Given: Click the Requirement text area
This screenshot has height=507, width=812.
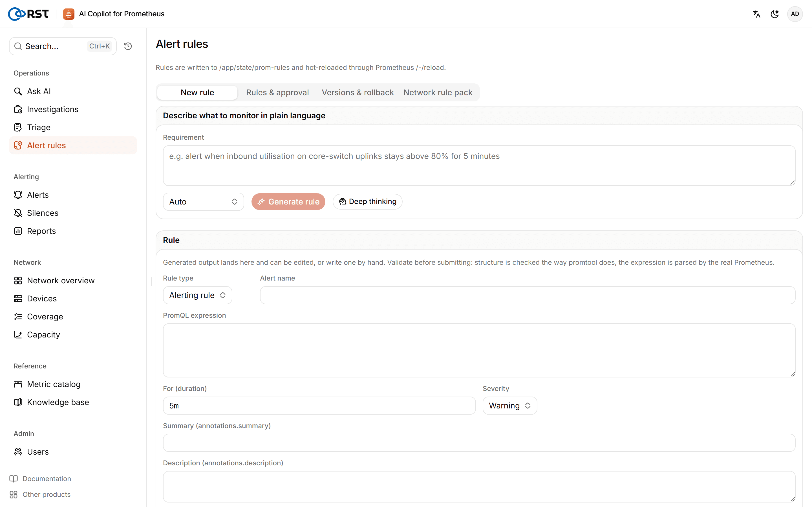Looking at the screenshot, I should (x=479, y=166).
